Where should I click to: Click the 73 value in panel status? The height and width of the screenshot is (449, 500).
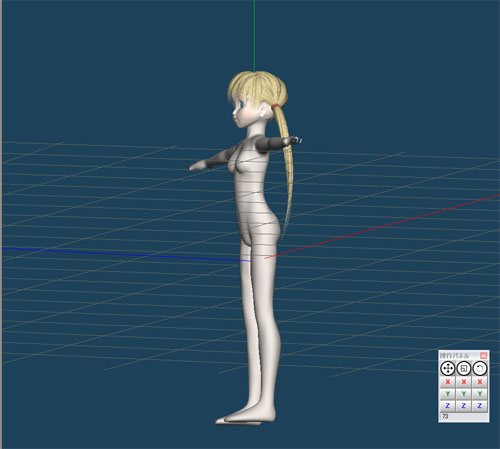tap(445, 417)
